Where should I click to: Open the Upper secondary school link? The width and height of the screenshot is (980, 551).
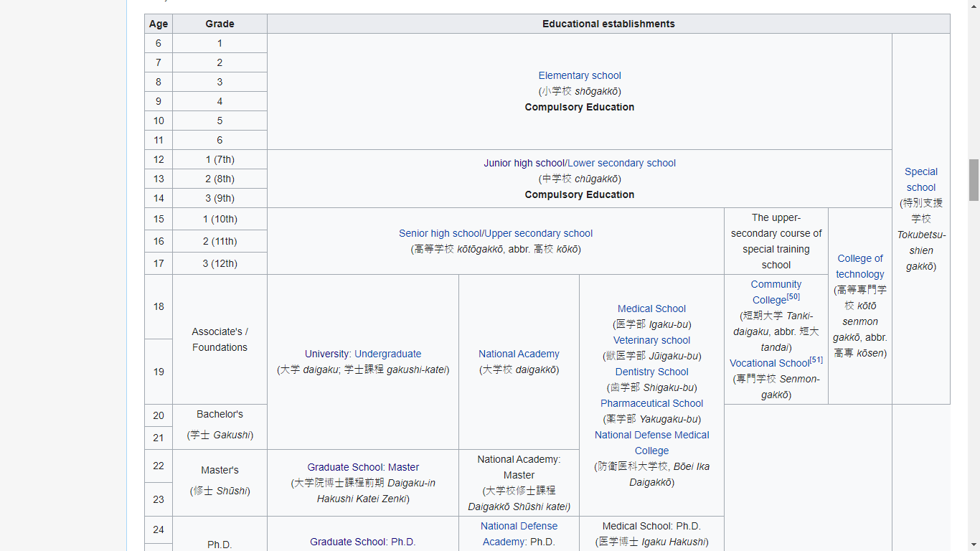pos(539,233)
